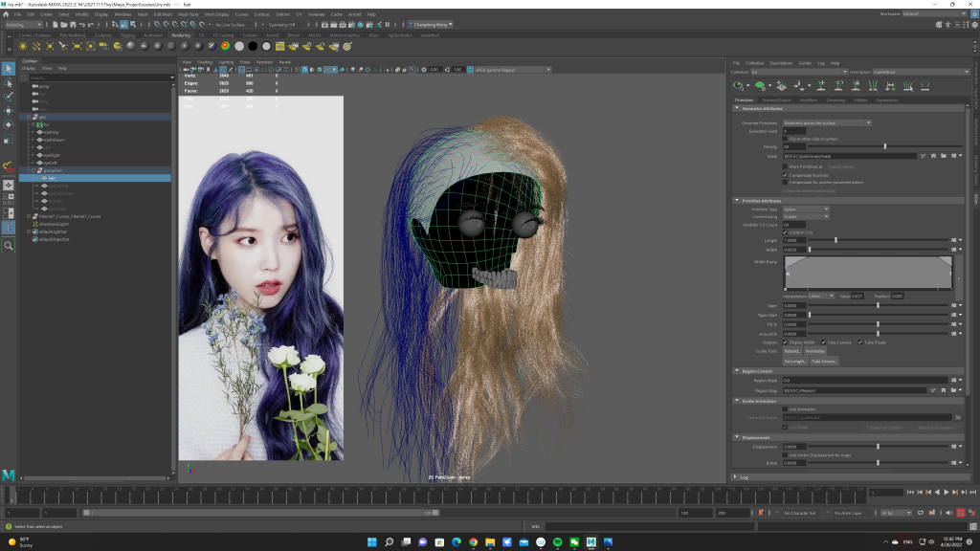Uncheck the Compensate Normals checkbox

(786, 174)
